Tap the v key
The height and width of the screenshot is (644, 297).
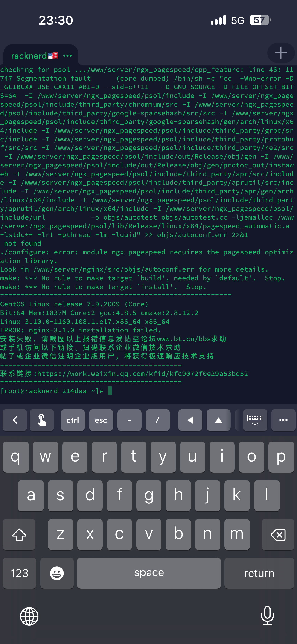click(x=149, y=534)
